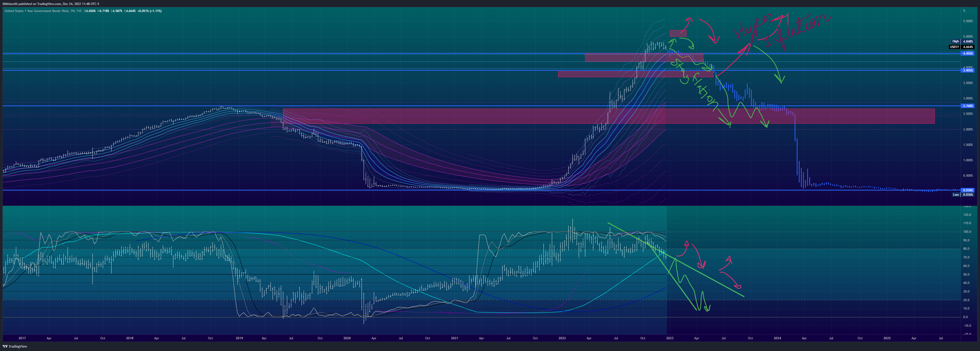
Task: Click the 2021 label on the time axis
Action: pos(454,338)
